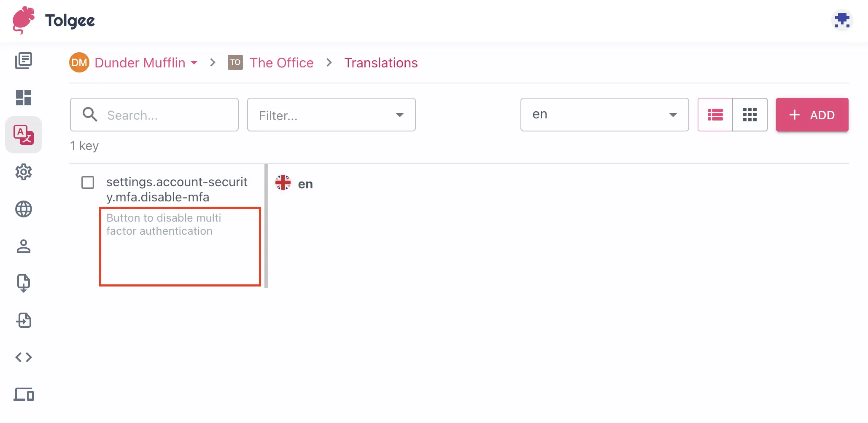Open projects list sidebar icon

24,61
